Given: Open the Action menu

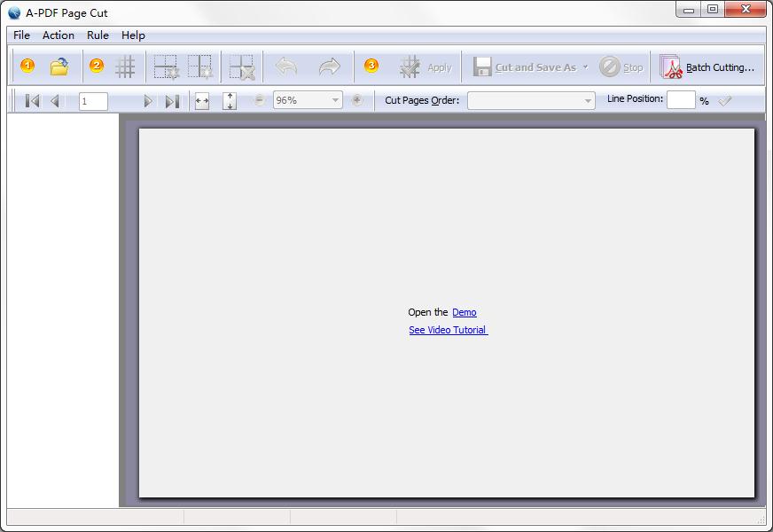Looking at the screenshot, I should [58, 35].
